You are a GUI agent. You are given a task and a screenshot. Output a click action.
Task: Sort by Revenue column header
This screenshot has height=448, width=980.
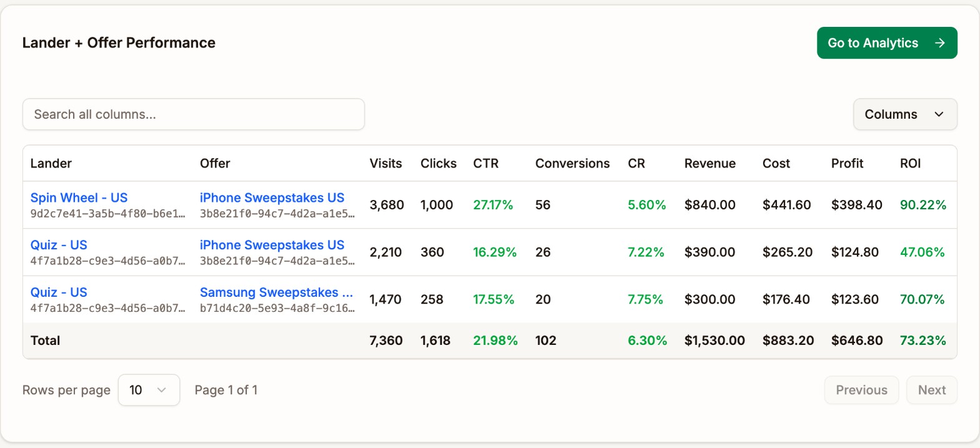point(710,163)
